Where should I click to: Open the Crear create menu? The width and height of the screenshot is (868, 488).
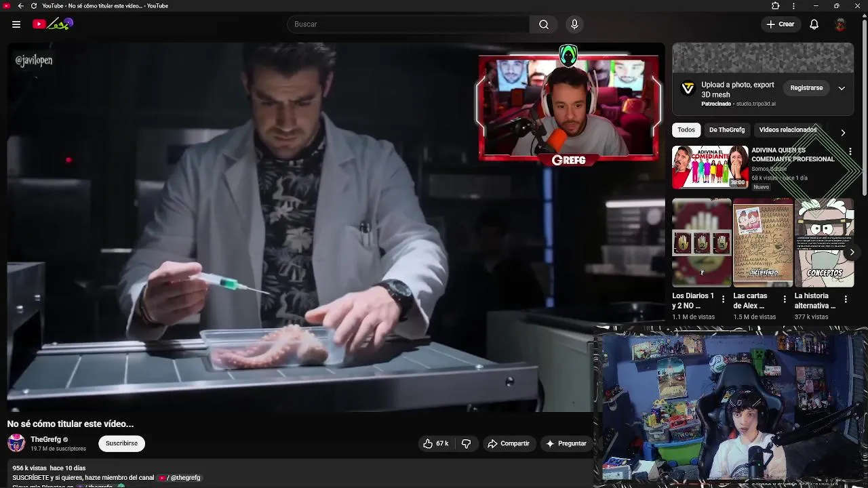[x=780, y=24]
